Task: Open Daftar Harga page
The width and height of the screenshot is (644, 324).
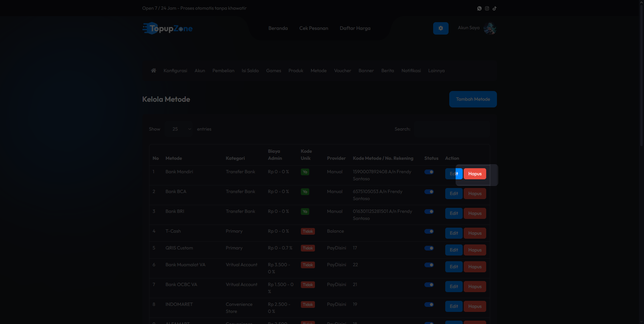Action: point(355,28)
